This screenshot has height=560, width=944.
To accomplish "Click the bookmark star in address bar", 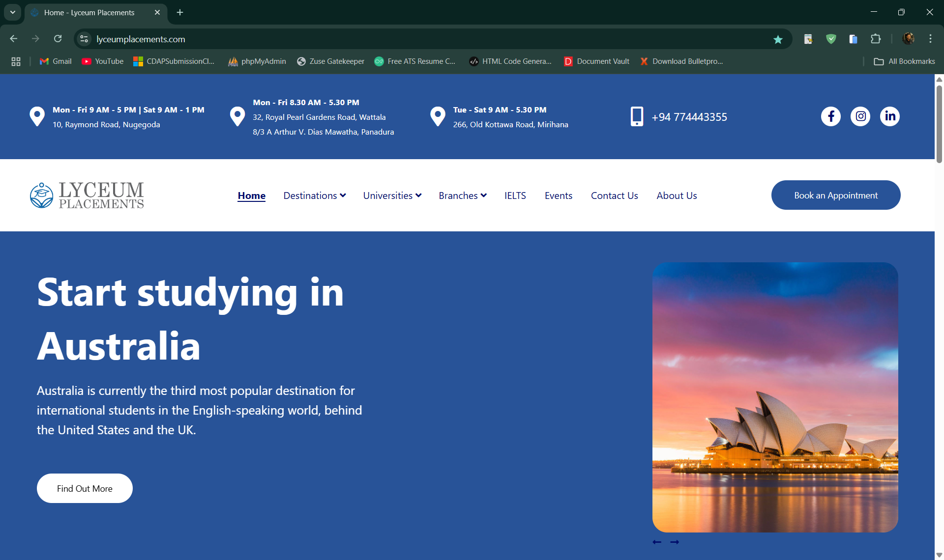I will (x=778, y=39).
